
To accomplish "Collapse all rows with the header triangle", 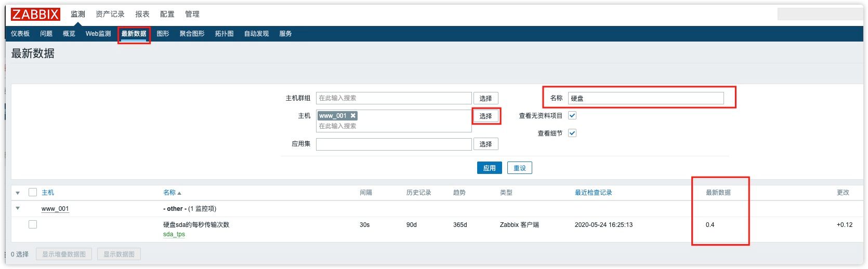I will point(18,193).
